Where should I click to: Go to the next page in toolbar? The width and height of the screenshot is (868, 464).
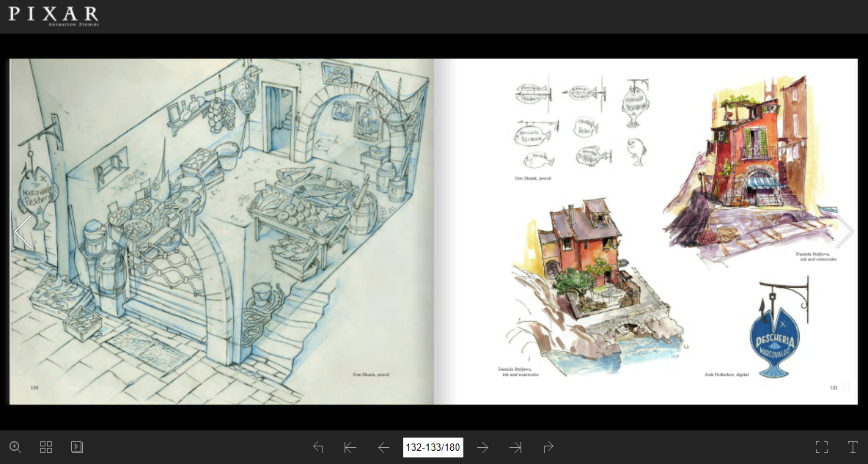click(x=482, y=447)
